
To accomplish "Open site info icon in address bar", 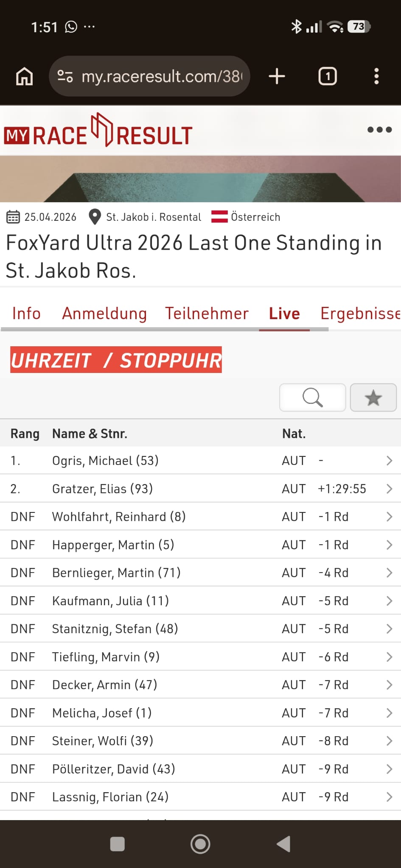I will coord(65,76).
